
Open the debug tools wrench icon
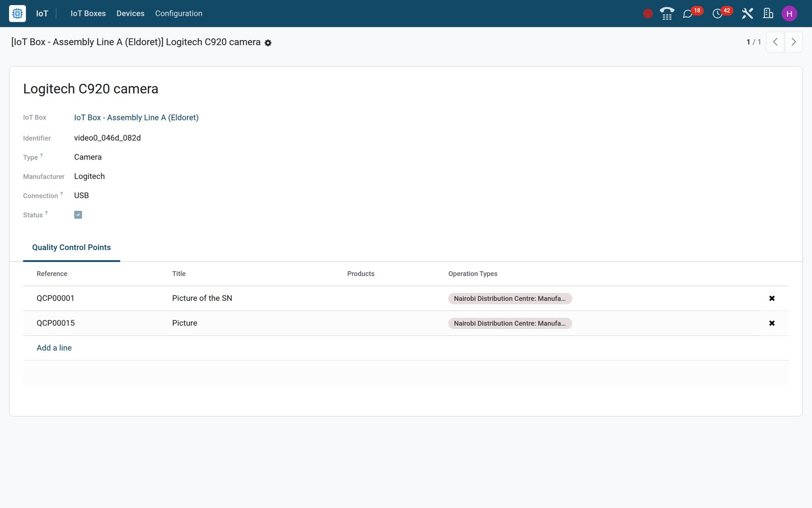747,14
